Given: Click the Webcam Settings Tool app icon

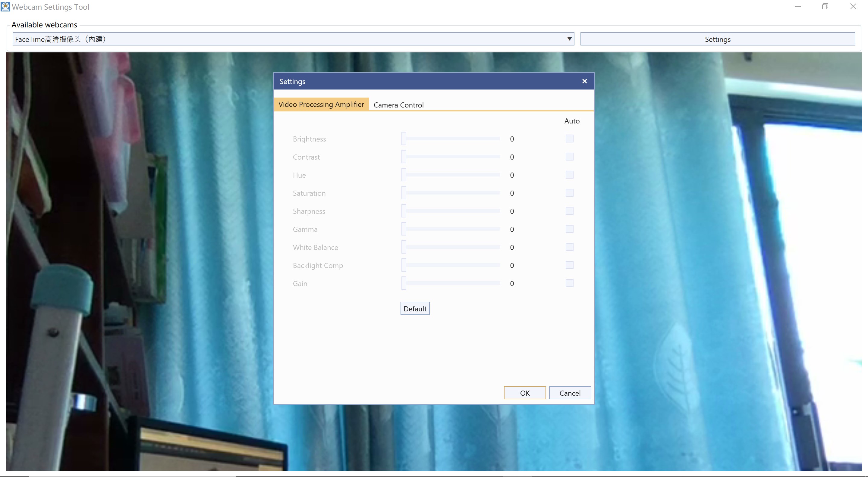Looking at the screenshot, I should (5, 6).
